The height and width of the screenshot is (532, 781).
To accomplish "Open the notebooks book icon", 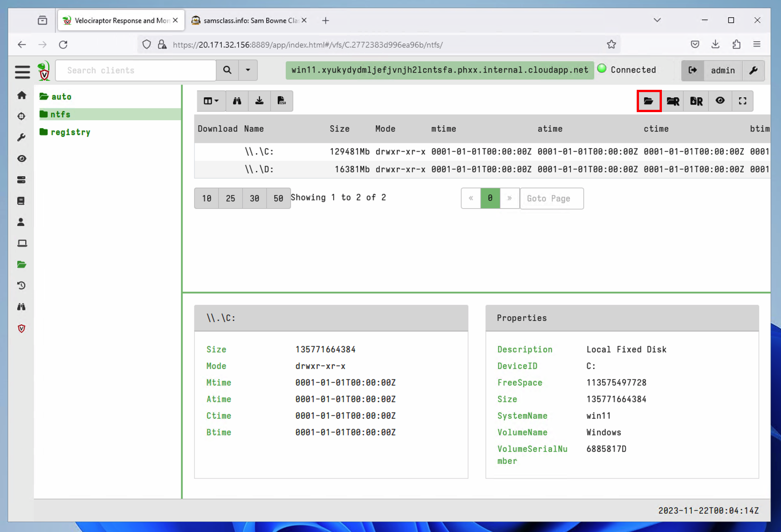I will [x=22, y=201].
